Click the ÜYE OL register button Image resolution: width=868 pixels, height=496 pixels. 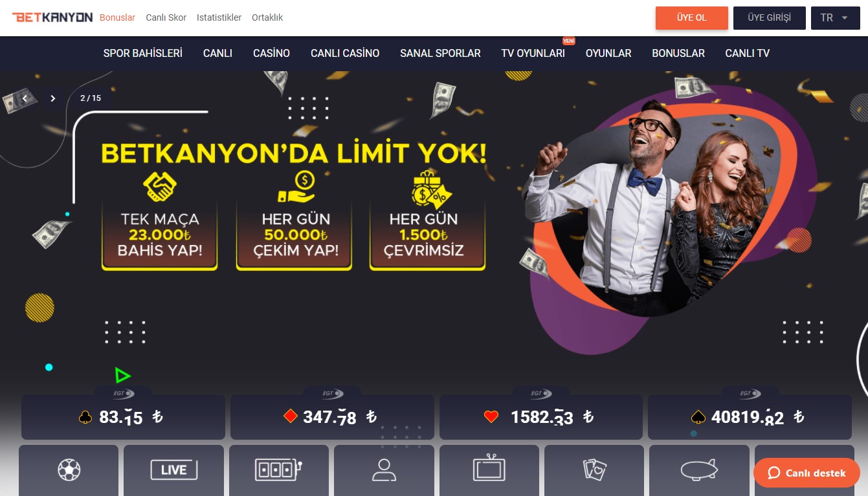(x=692, y=18)
